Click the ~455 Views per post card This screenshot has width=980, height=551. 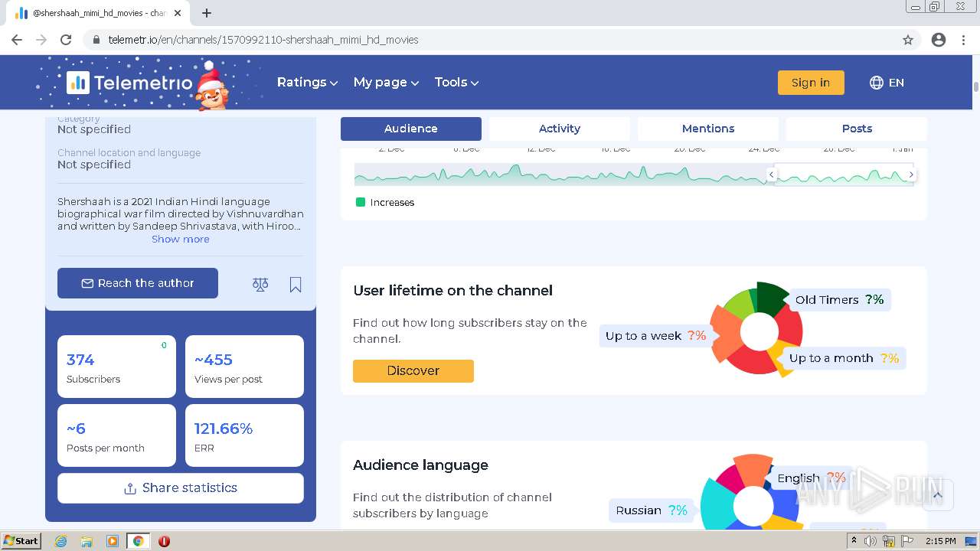(x=244, y=367)
